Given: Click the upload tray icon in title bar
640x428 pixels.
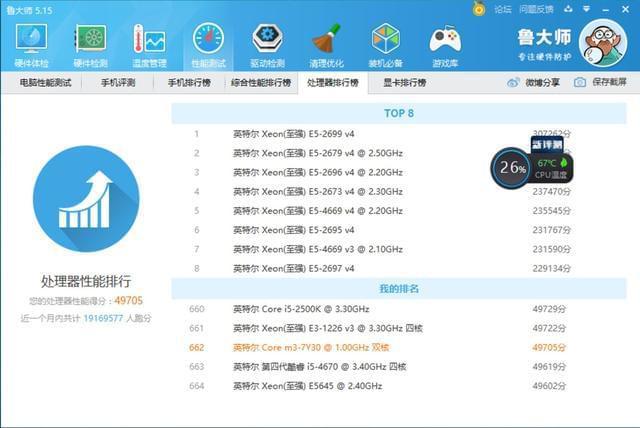Looking at the screenshot, I should coord(568,9).
